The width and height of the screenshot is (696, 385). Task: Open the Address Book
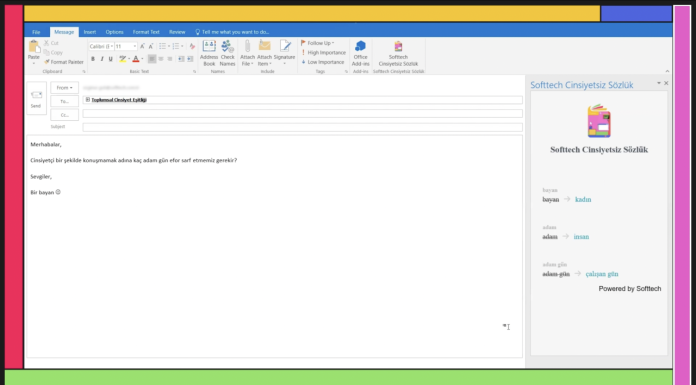209,53
